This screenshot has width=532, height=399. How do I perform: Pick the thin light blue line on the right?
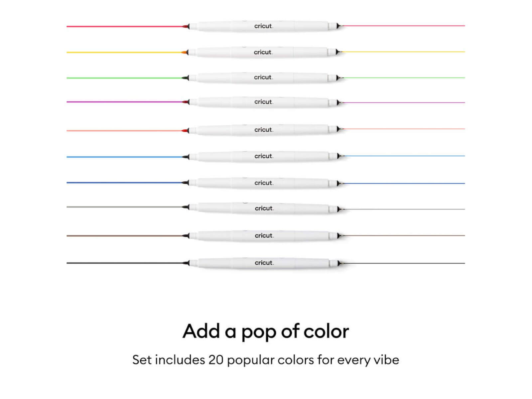[x=404, y=156]
